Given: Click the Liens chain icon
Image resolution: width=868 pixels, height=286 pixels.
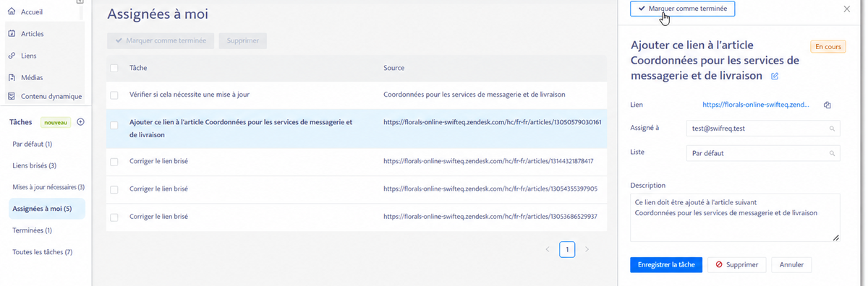Looking at the screenshot, I should pos(12,56).
